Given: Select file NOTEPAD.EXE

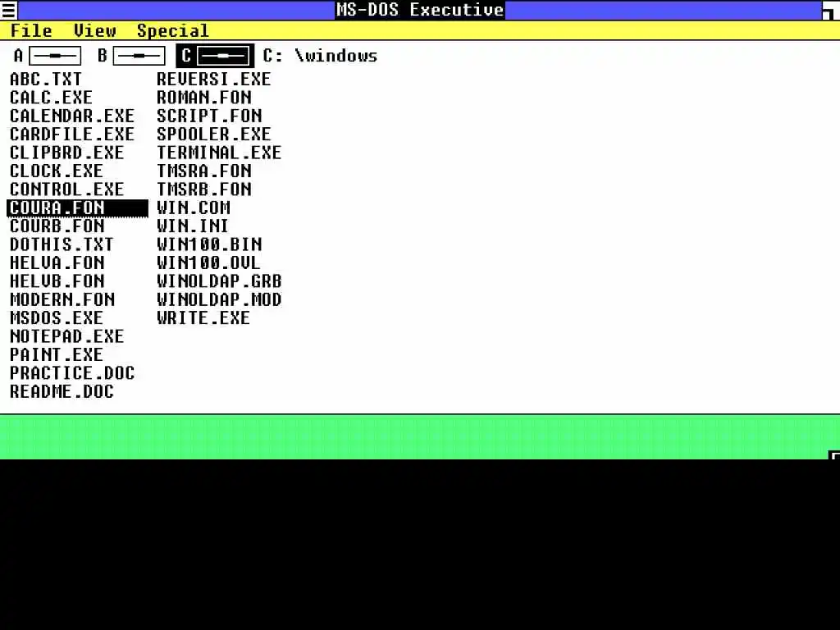Looking at the screenshot, I should pyautogui.click(x=67, y=336).
